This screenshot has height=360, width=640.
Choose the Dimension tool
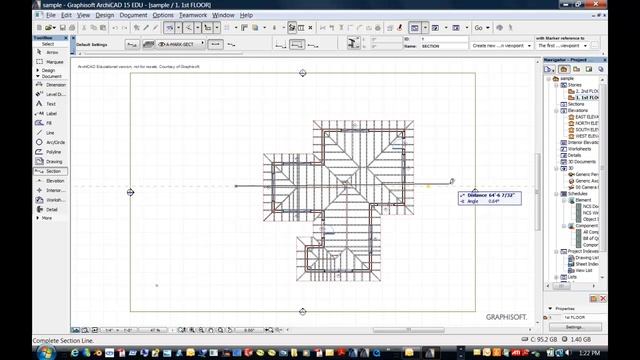point(51,84)
